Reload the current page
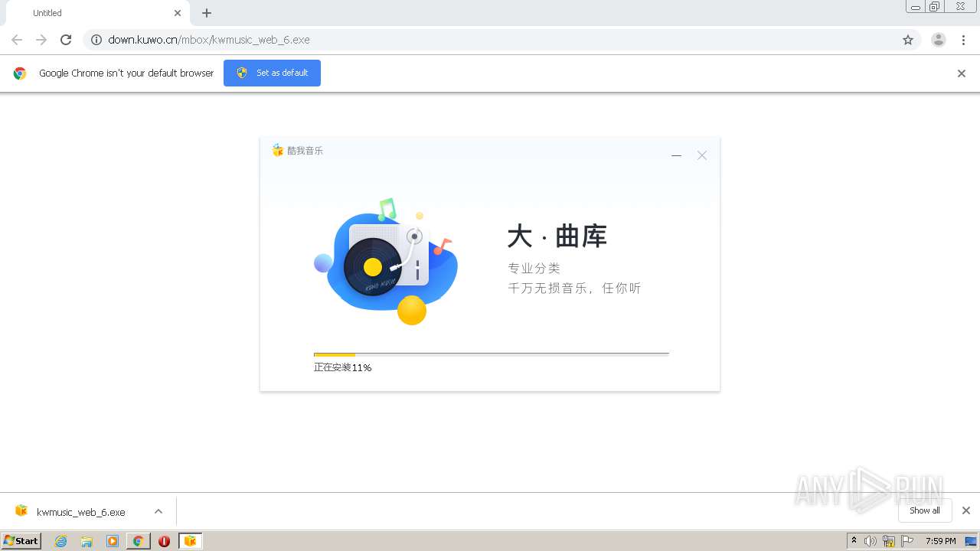980x551 pixels. 66,40
